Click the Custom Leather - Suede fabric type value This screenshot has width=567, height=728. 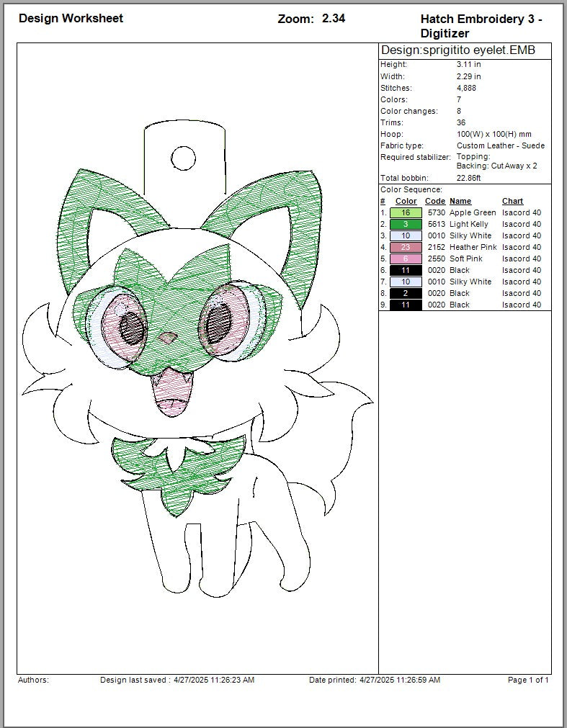click(x=500, y=145)
